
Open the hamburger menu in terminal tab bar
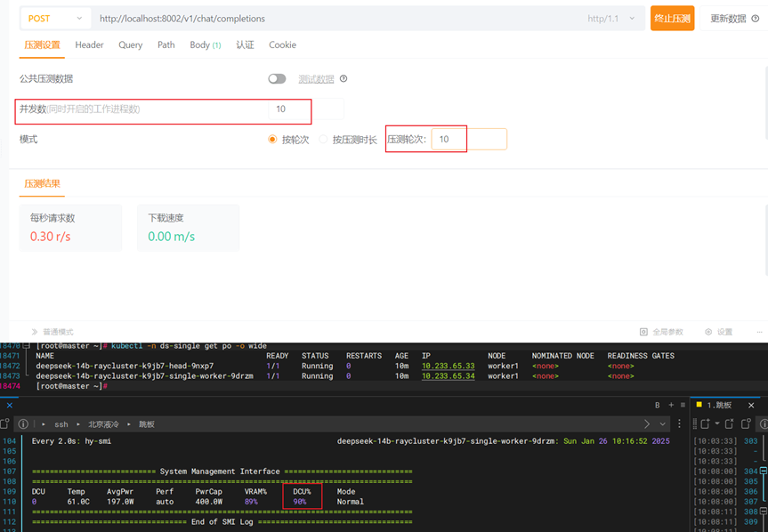point(683,406)
